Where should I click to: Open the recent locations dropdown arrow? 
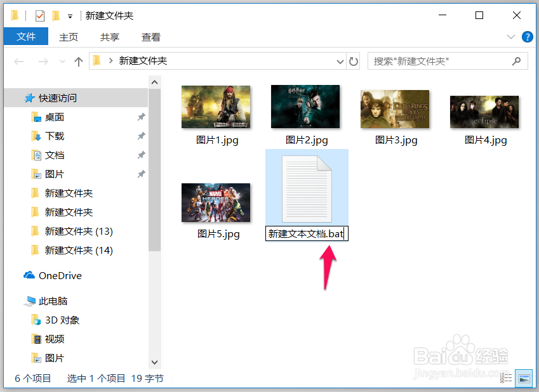(62, 62)
